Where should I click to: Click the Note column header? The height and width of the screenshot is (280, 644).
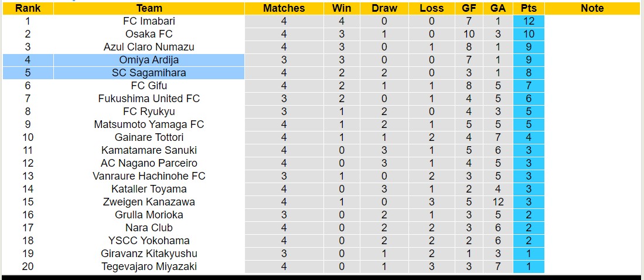592,8
